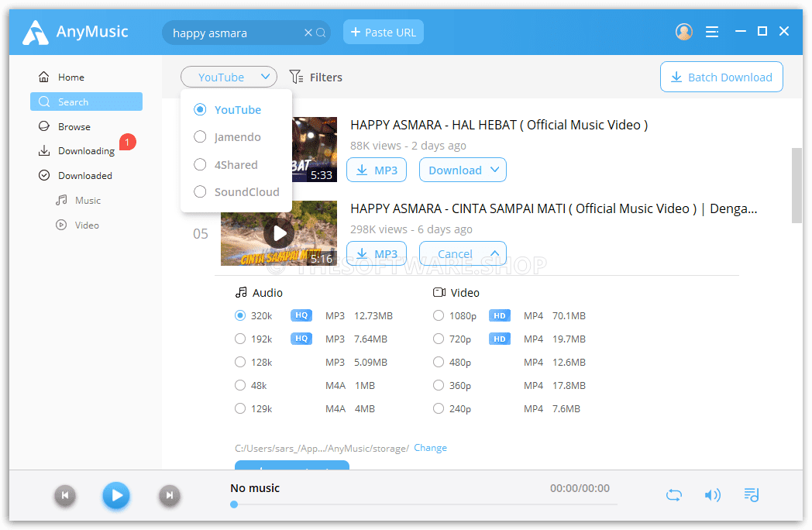812x530 pixels.
Task: Click the AnyMusic logo icon
Action: (35, 33)
